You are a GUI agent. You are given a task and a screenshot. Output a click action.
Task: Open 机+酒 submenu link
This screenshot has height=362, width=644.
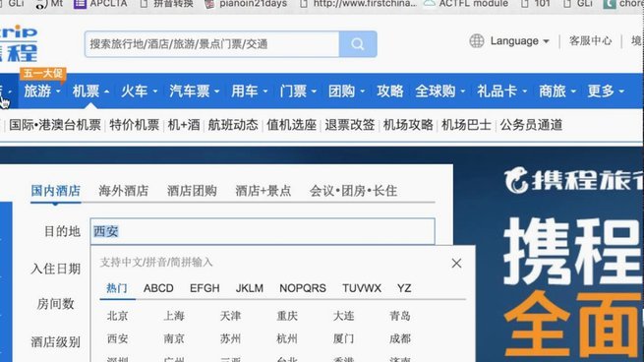pos(184,125)
